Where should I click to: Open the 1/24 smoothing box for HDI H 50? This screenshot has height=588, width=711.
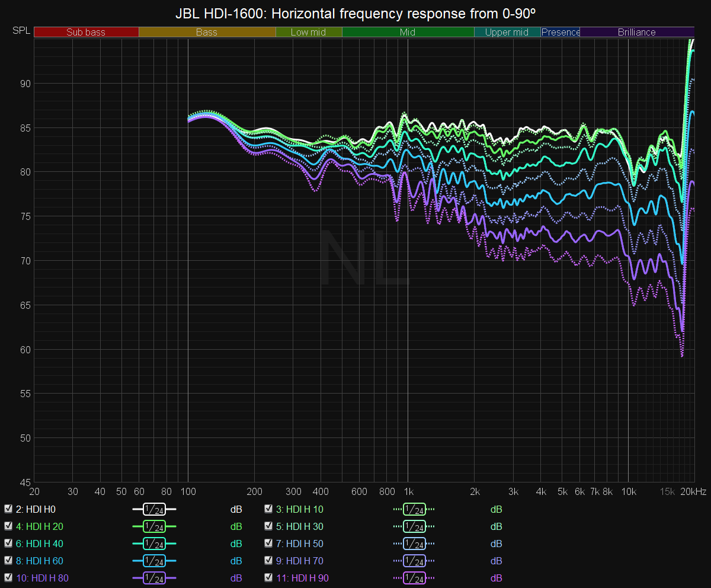414,544
